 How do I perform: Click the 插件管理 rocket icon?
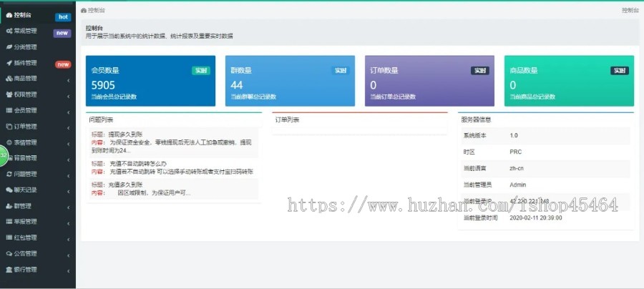[9, 63]
